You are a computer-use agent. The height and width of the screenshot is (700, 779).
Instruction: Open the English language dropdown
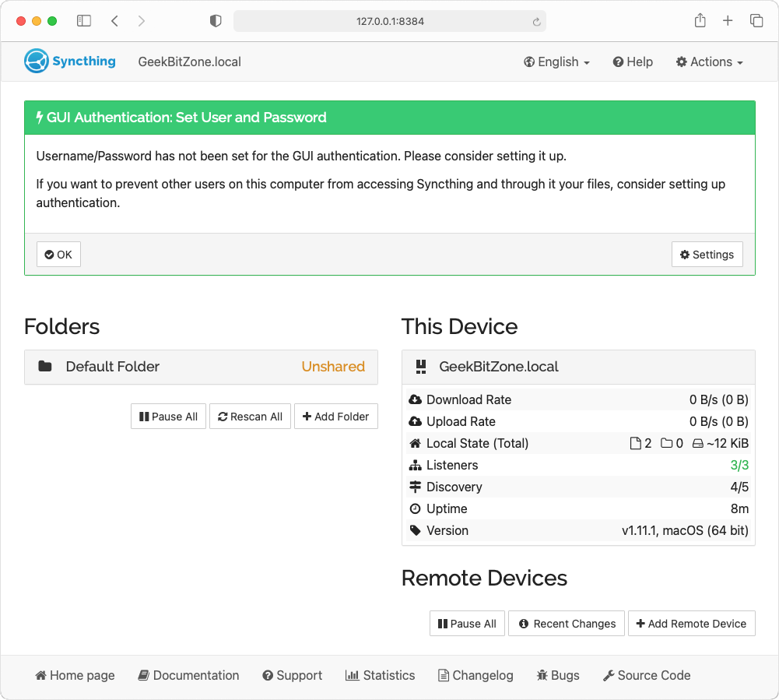pyautogui.click(x=556, y=62)
